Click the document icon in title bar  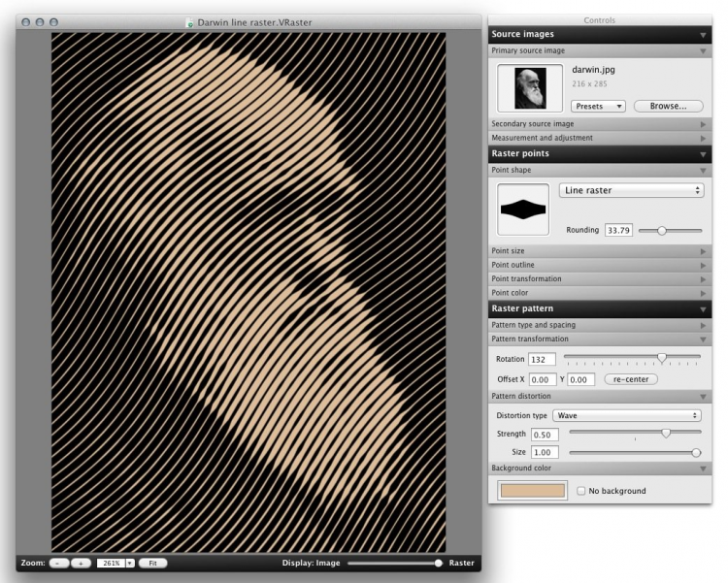pyautogui.click(x=190, y=21)
